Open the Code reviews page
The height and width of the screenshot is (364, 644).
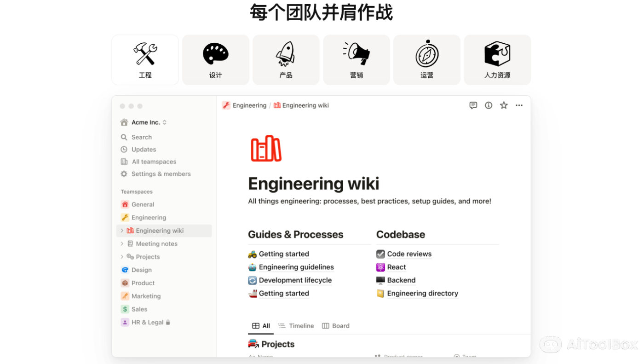pyautogui.click(x=409, y=254)
